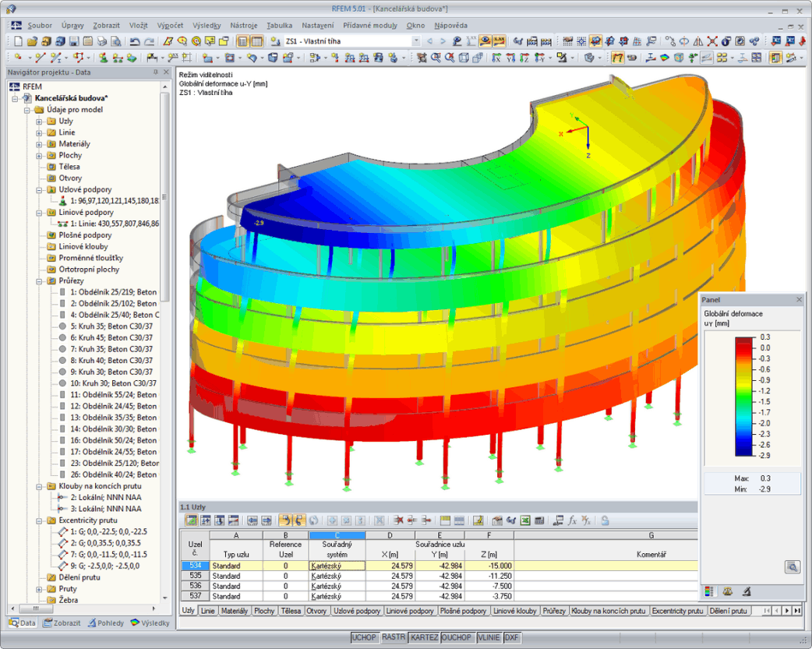Viewport: 812px width, 649px height.
Task: Switch to the Materiály table tab
Action: (234, 611)
